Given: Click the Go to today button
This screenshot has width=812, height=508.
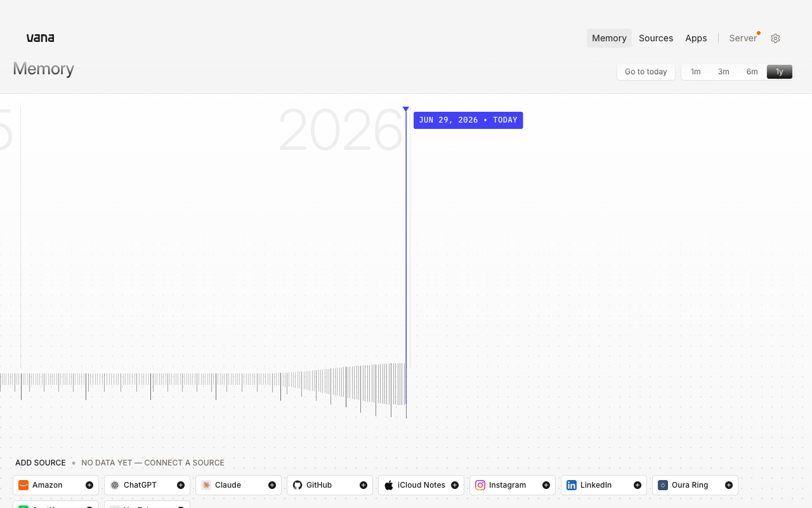Looking at the screenshot, I should pyautogui.click(x=646, y=72).
